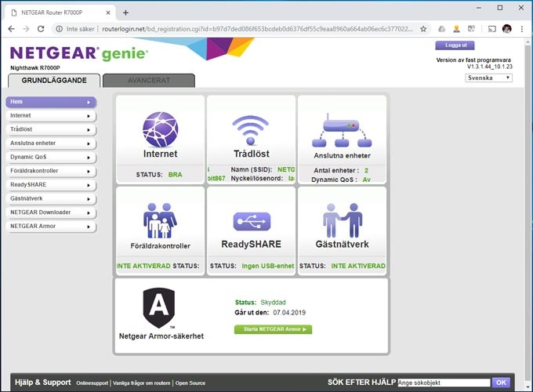
Task: Go back in browser history
Action: pos(11,29)
